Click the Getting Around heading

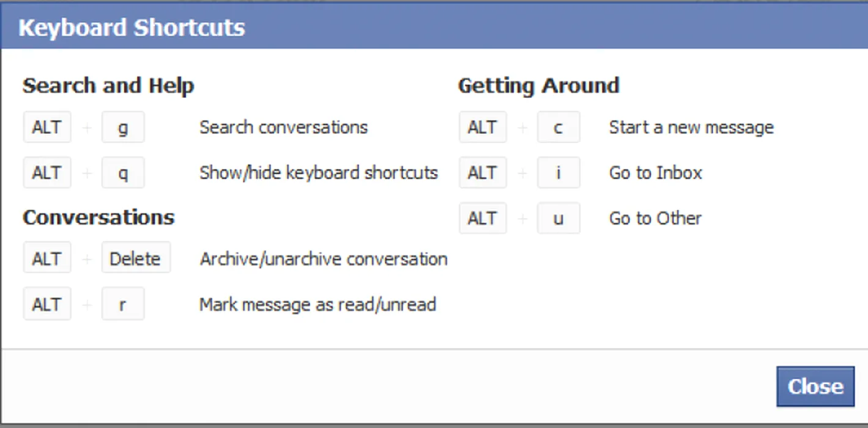click(x=538, y=86)
